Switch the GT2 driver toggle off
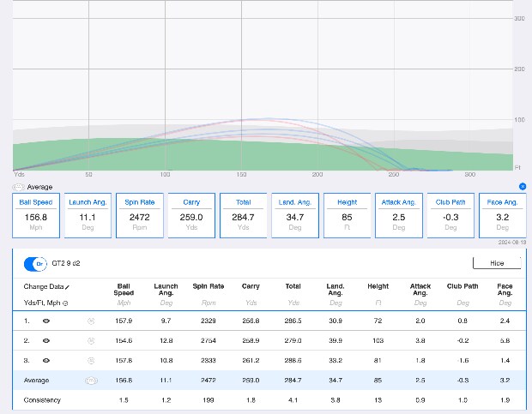 (x=36, y=263)
